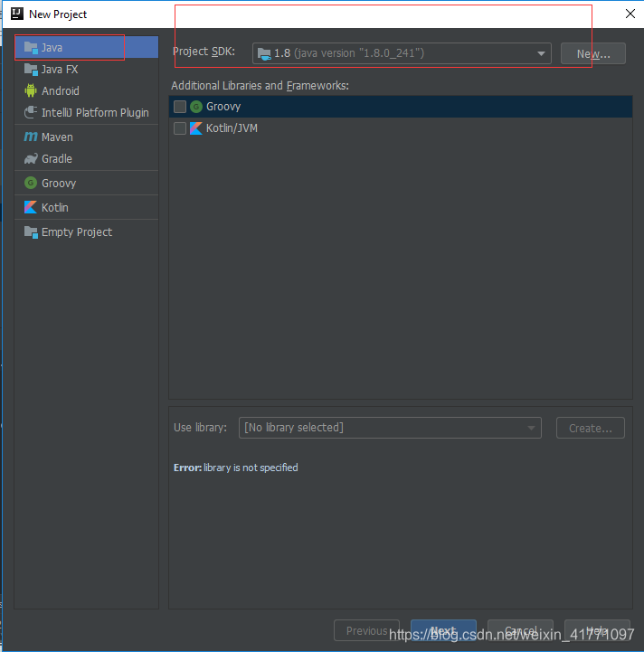Click the New... SDK button
This screenshot has height=652, width=644.
592,53
